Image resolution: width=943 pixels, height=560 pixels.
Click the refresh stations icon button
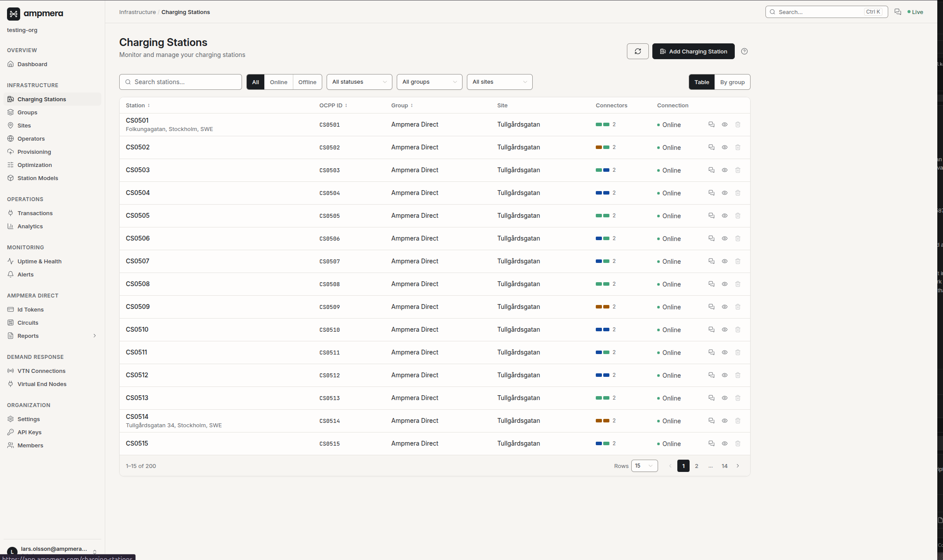coord(637,51)
